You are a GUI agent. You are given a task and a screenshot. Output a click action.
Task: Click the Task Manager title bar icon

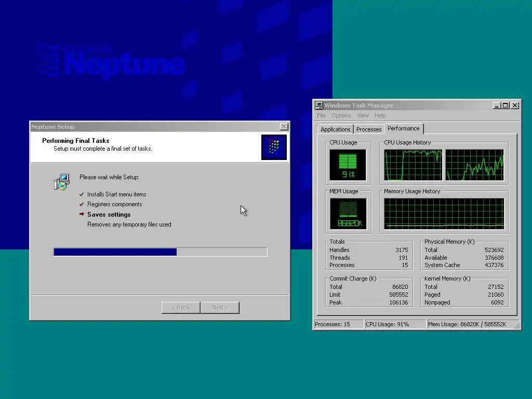point(319,105)
